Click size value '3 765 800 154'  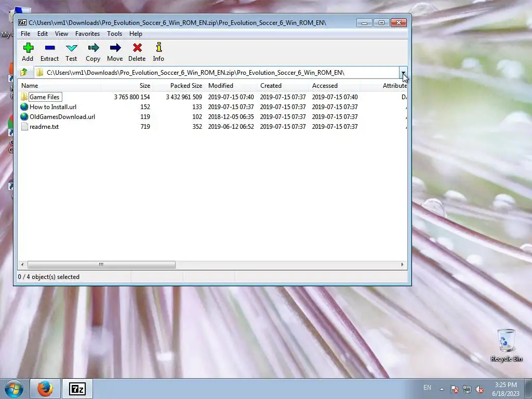131,97
